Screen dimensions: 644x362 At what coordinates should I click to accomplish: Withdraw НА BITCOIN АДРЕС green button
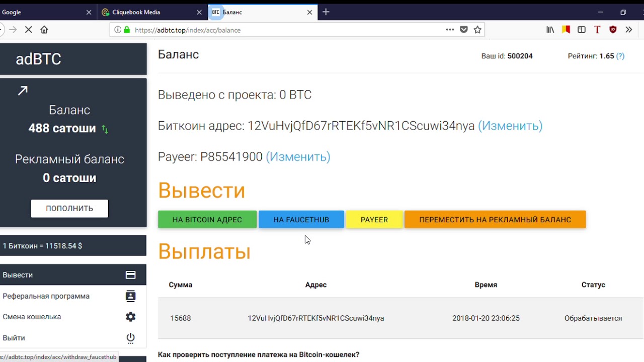tap(207, 220)
